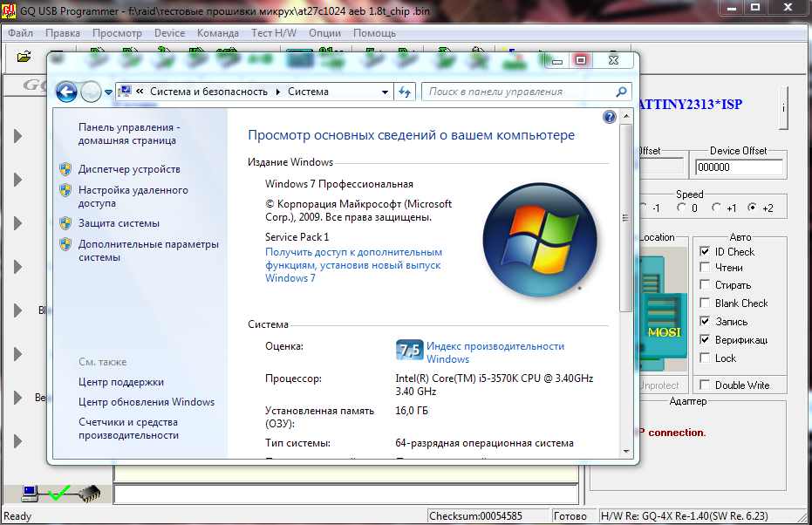Click the control panel icon in address bar
Viewport: 812px width, 525px height.
(125, 92)
